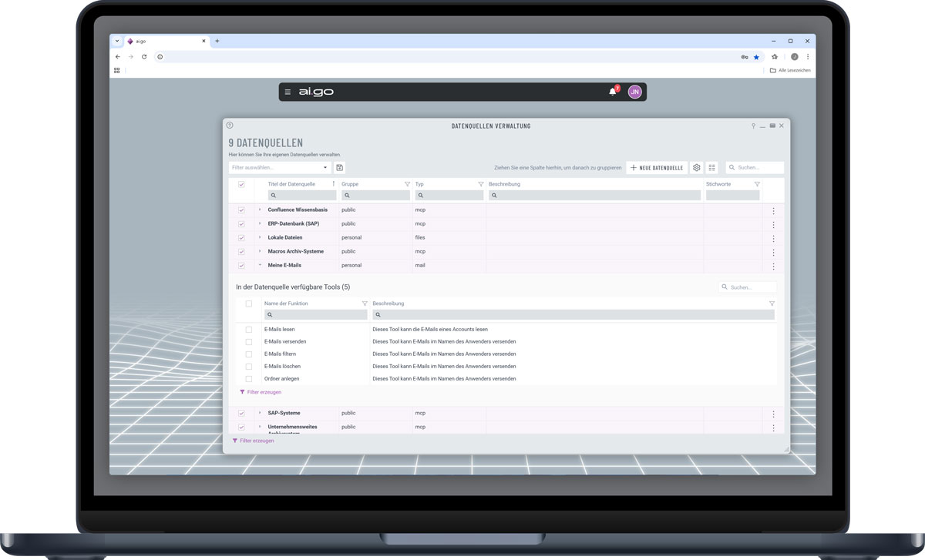This screenshot has height=560, width=925.
Task: Click the Neue Datenquelle button
Action: pyautogui.click(x=657, y=168)
